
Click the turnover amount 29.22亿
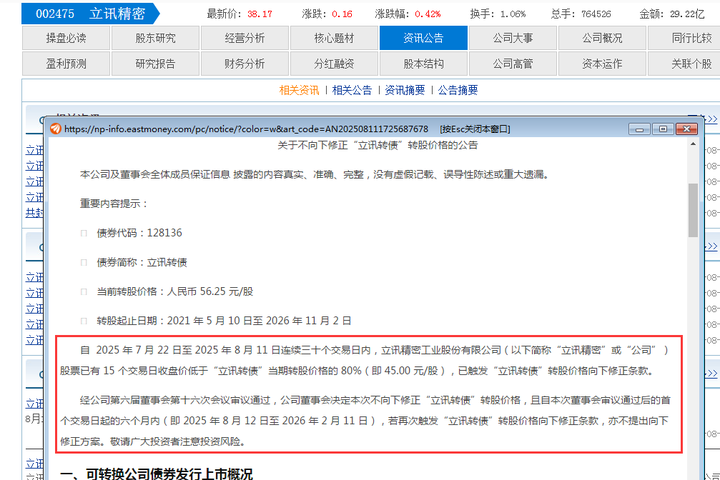tap(687, 14)
